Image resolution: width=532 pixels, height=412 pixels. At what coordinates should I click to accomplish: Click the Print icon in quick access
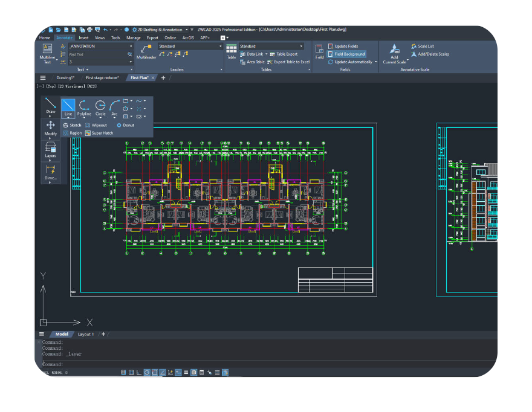click(x=89, y=30)
